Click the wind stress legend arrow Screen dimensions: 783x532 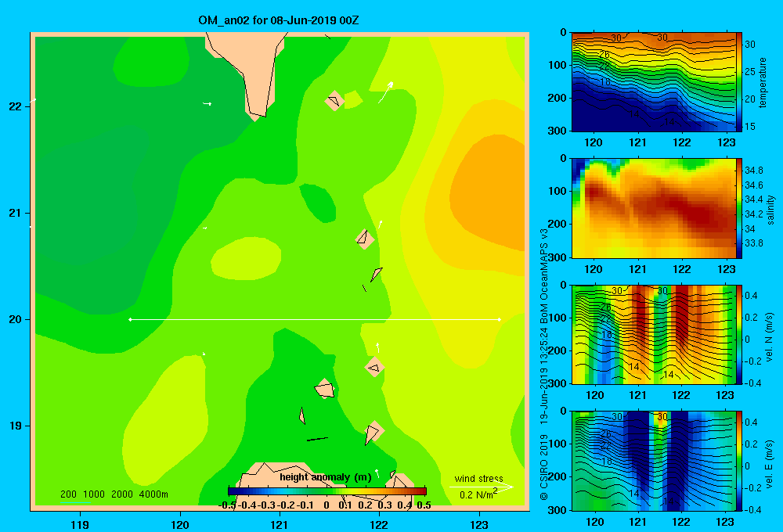pos(481,487)
